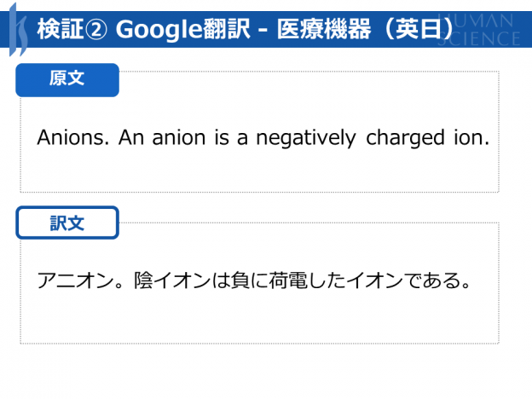Click the word "Anions." in source text
532x399 pixels.
click(x=73, y=137)
